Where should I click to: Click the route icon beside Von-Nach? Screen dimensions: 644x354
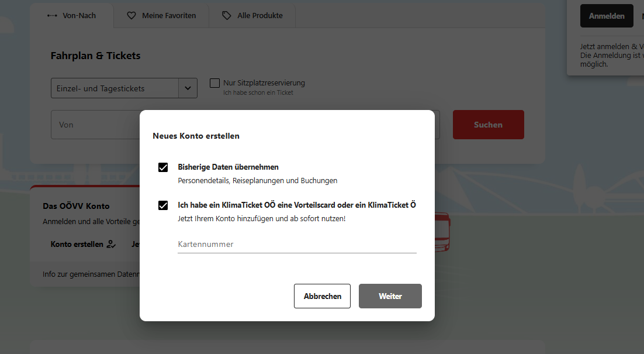coord(52,16)
